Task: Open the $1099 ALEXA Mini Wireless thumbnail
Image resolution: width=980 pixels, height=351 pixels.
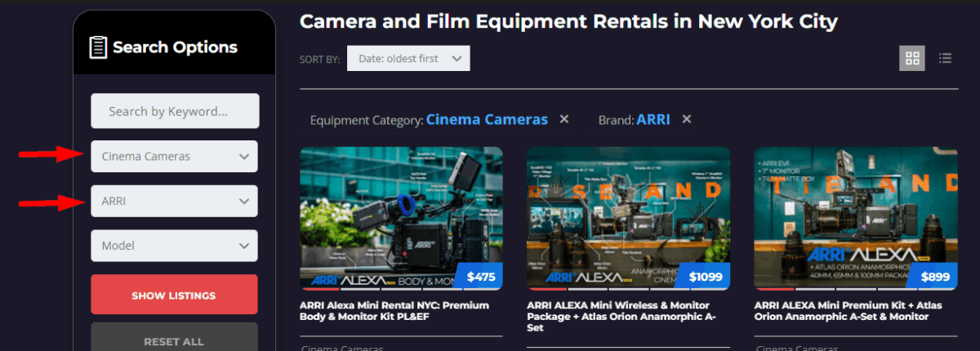Action: point(628,218)
